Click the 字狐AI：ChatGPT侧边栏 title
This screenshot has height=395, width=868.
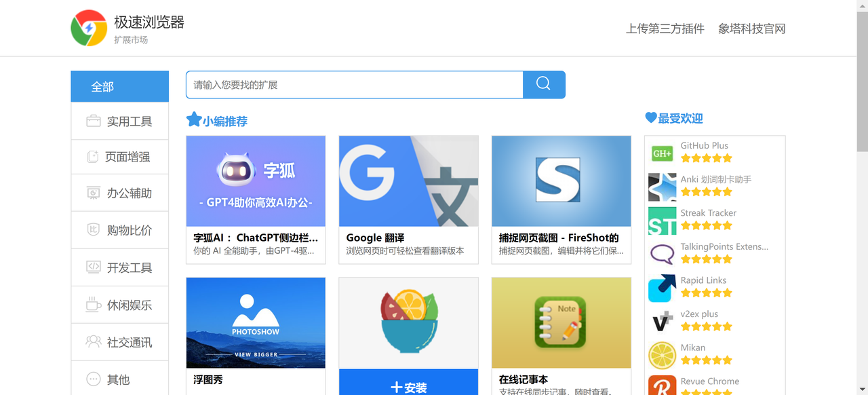point(256,238)
